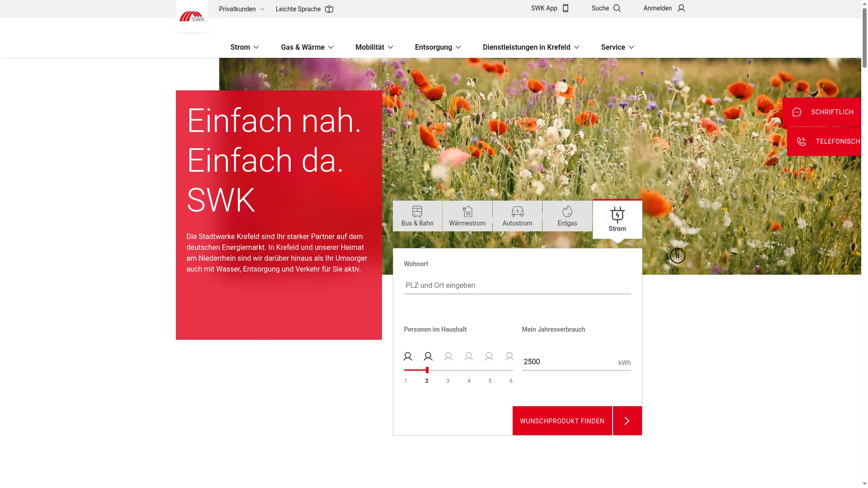Screen dimensions: 868x488
Task: Pause the background video
Action: click(x=677, y=256)
